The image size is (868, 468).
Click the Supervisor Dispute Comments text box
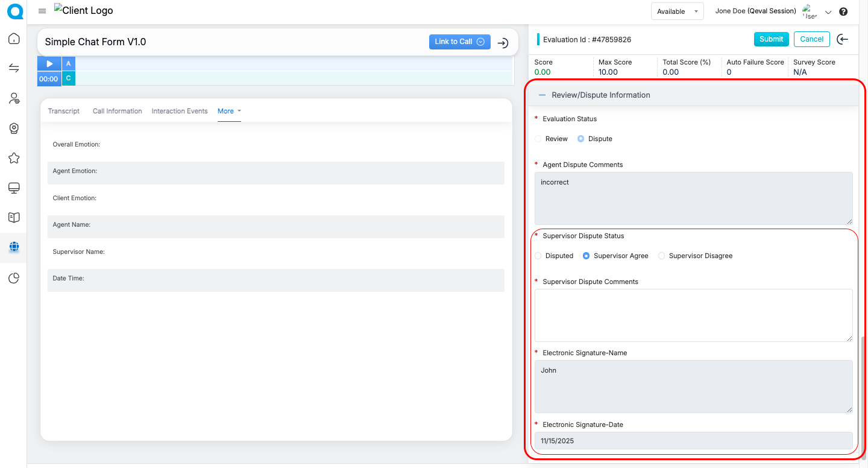tap(693, 315)
